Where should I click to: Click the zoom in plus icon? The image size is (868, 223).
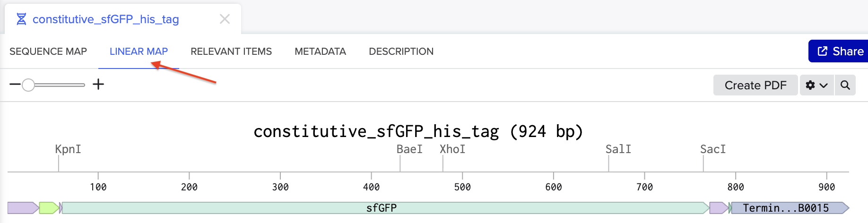click(x=98, y=85)
